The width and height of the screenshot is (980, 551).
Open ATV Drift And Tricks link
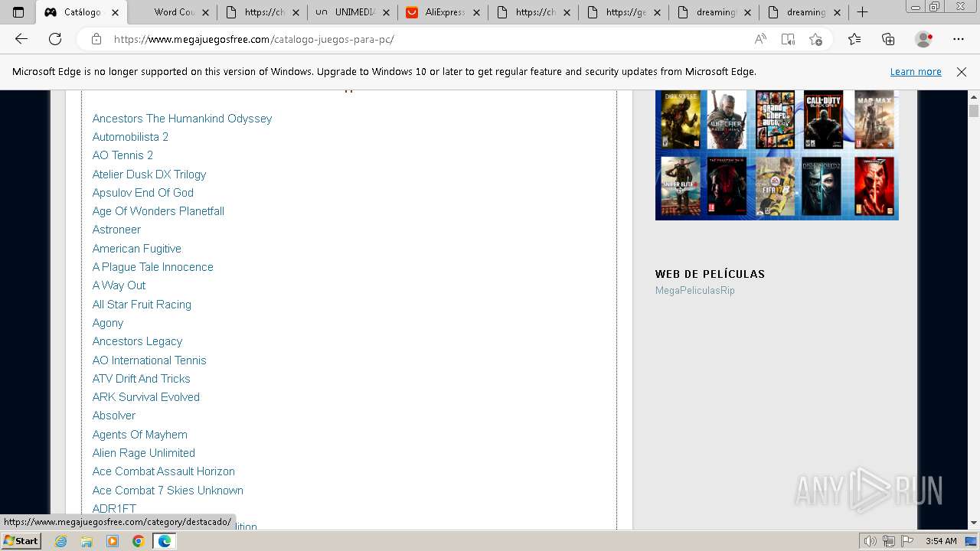coord(142,379)
